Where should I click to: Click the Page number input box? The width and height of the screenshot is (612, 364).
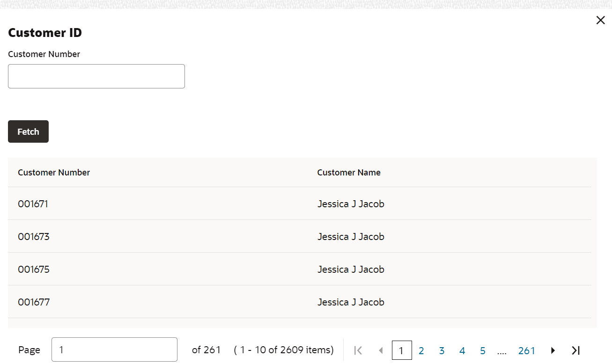pos(114,349)
